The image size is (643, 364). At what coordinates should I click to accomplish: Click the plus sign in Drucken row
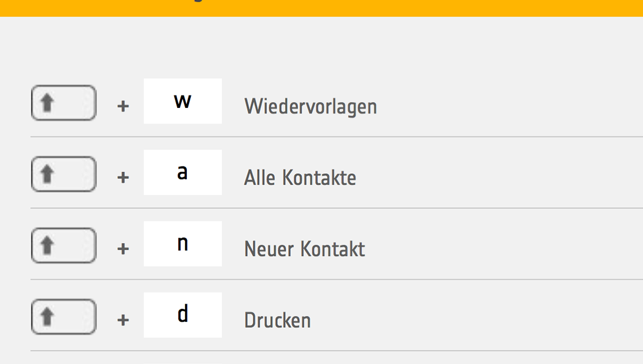tap(123, 320)
